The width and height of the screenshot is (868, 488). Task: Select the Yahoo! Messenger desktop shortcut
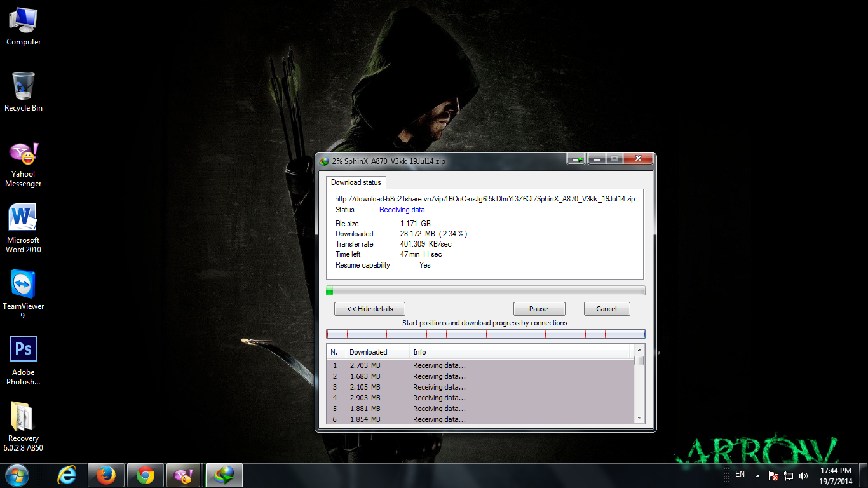pyautogui.click(x=24, y=164)
